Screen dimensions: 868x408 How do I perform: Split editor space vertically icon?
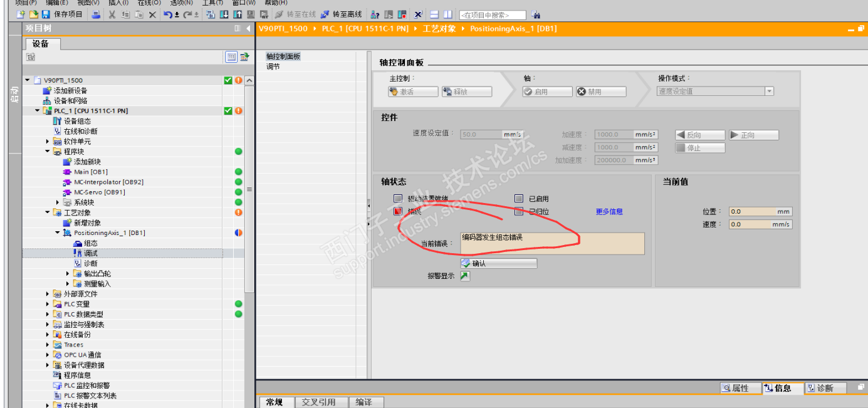click(447, 14)
